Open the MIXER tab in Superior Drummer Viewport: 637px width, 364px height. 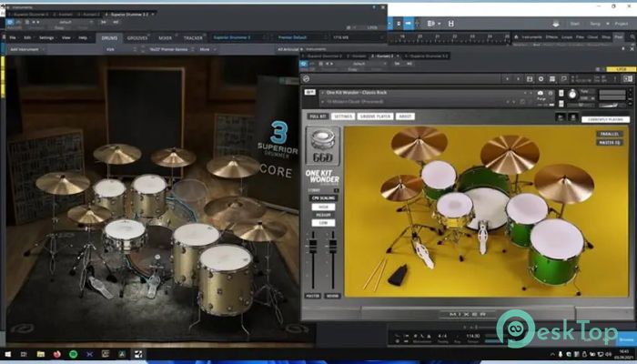(165, 38)
